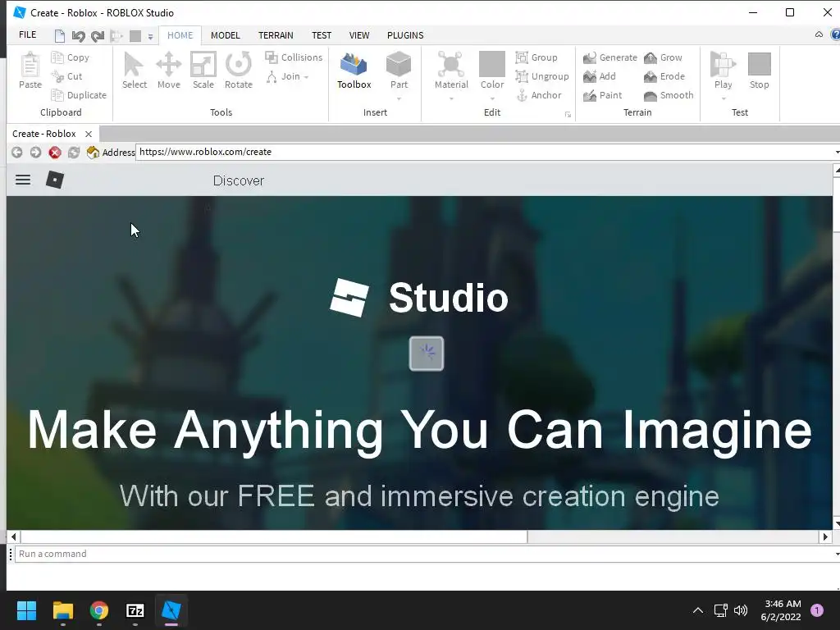Open the FILE menu
Screen dimensions: 840x630
[27, 34]
